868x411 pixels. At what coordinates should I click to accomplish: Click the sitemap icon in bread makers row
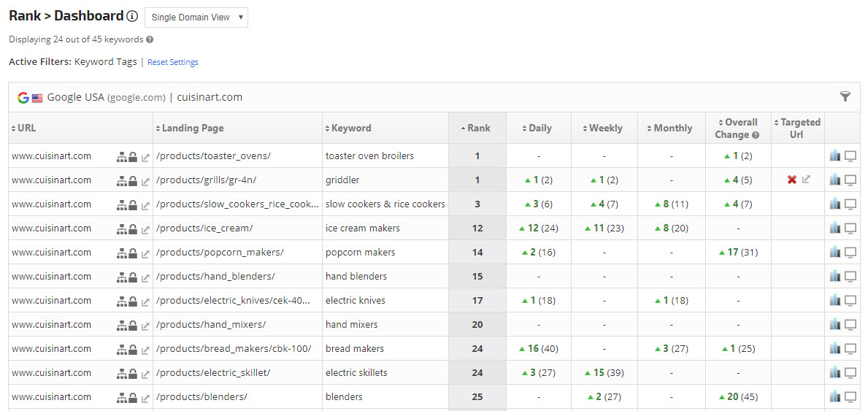(122, 350)
